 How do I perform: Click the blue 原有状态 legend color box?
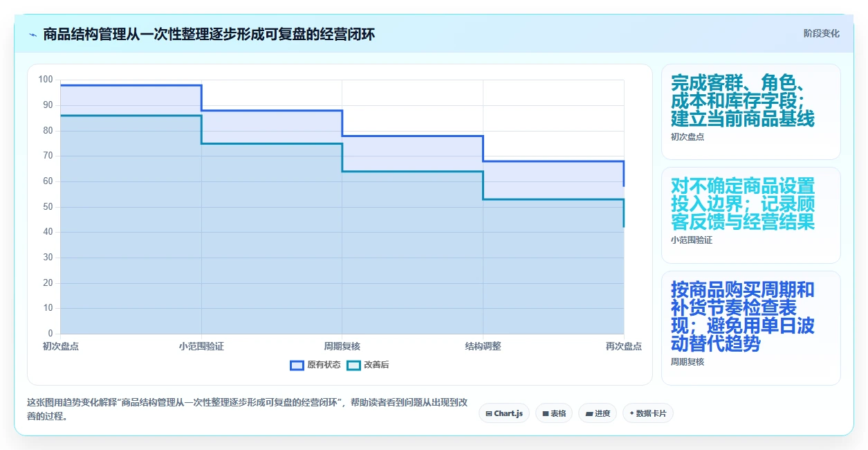297,365
